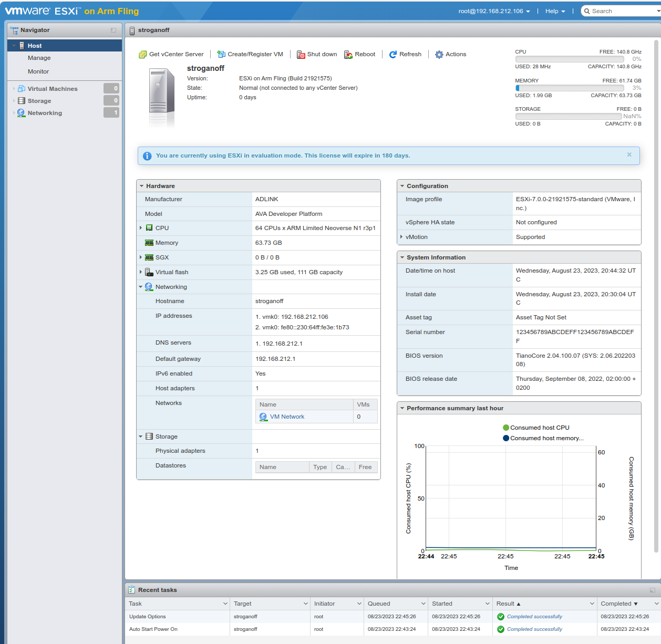The height and width of the screenshot is (644, 661).
Task: Collapse the Performance summary last hour section
Action: click(x=402, y=409)
